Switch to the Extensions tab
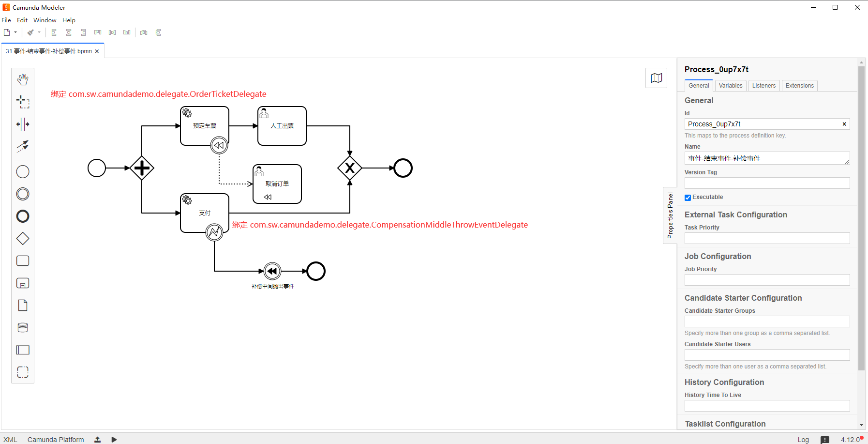The image size is (868, 444). coord(800,86)
